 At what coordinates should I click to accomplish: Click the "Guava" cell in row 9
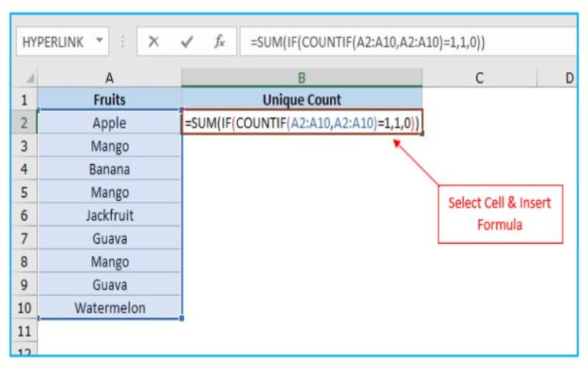point(109,284)
